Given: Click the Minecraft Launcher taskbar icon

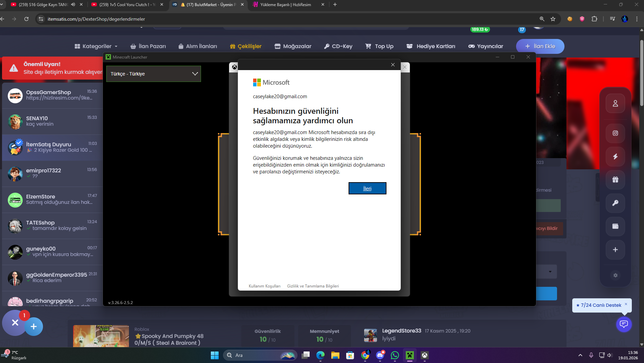Looking at the screenshot, I should point(410,355).
